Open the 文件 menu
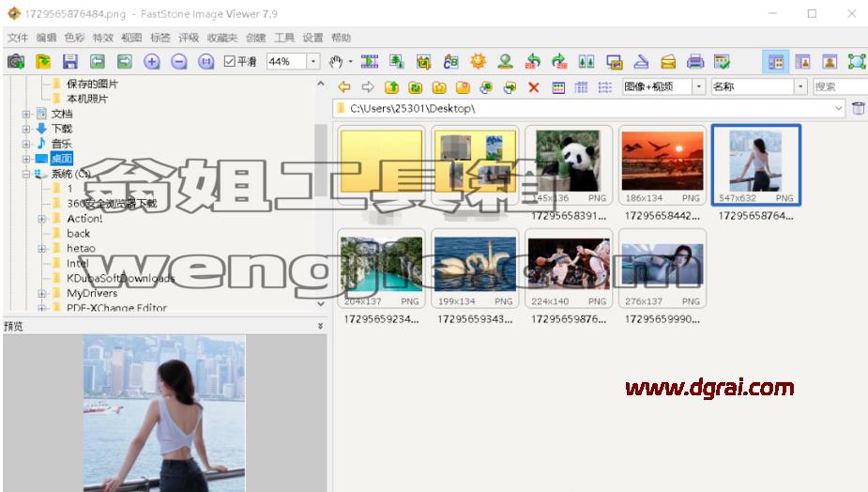This screenshot has width=868, height=492. point(18,38)
